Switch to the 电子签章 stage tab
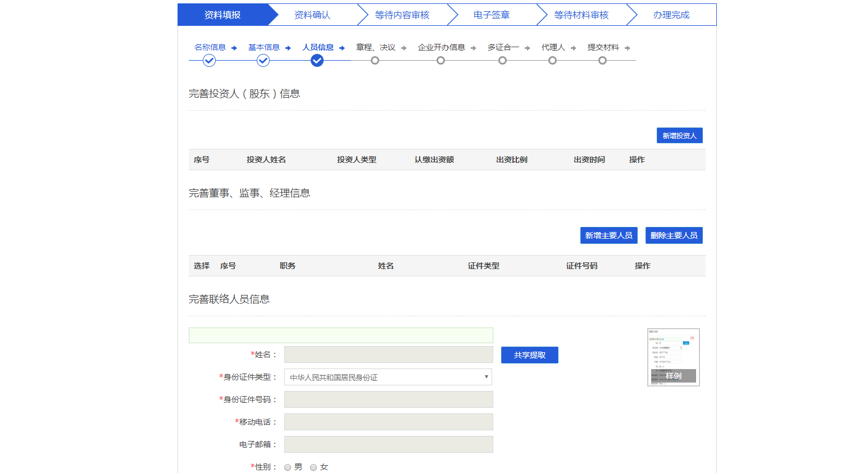This screenshot has height=473, width=868. (492, 15)
